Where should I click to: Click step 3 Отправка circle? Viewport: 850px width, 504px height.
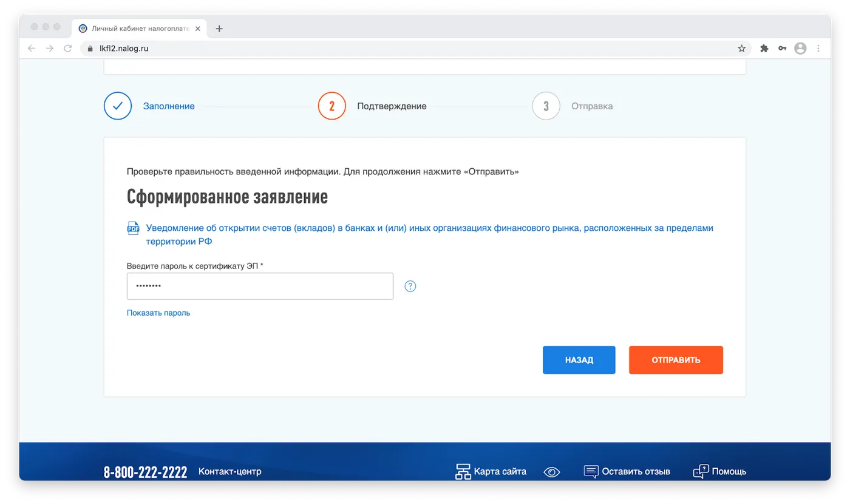tap(546, 106)
